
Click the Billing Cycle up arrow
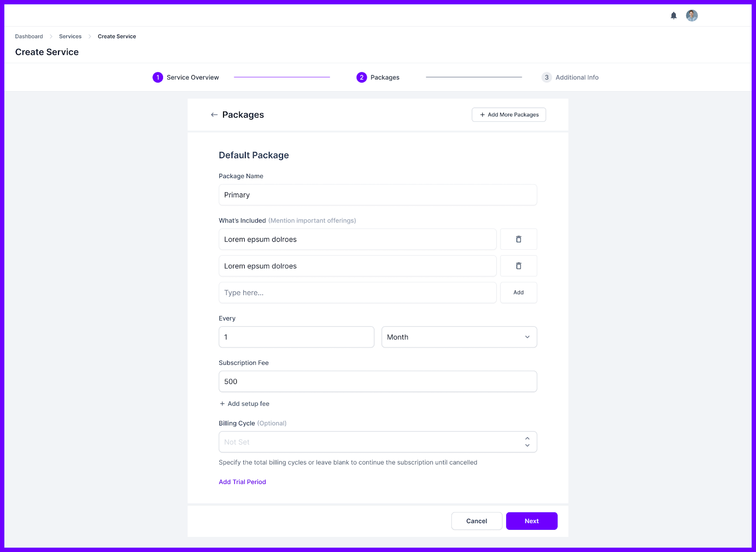(527, 439)
